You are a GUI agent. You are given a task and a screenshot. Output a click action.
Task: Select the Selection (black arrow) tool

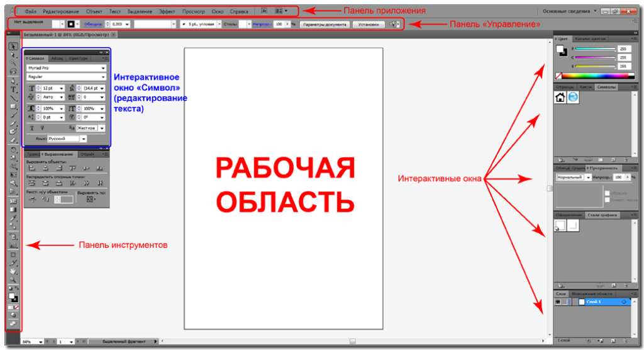[x=13, y=47]
